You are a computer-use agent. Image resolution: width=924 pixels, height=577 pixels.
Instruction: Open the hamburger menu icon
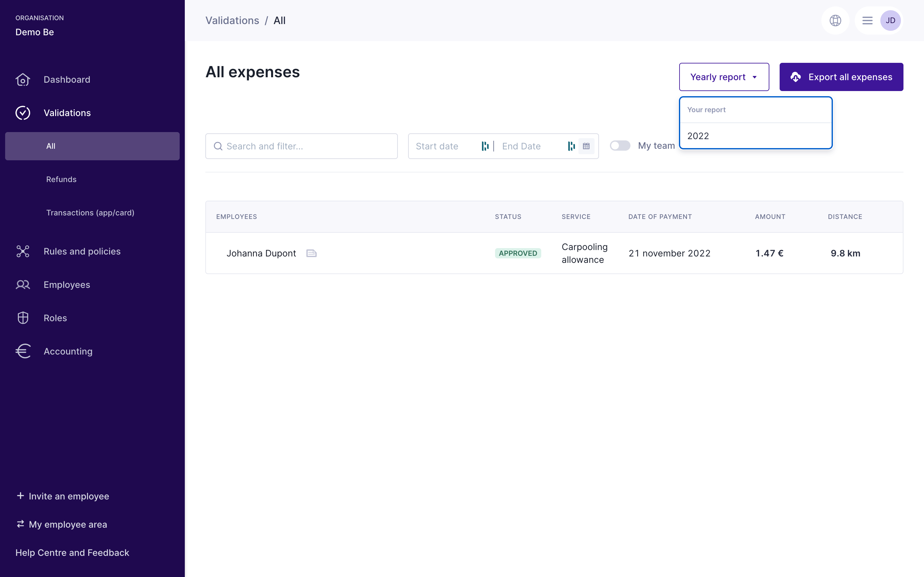(x=867, y=21)
